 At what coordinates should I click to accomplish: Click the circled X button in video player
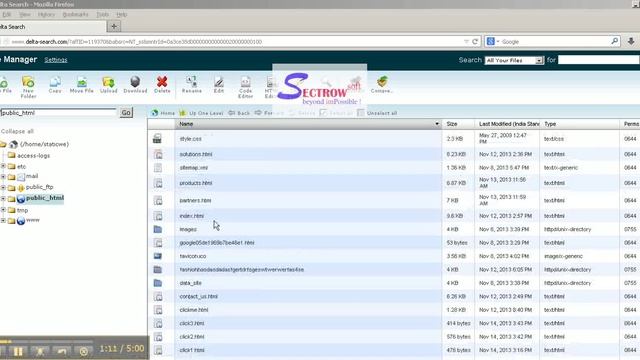pos(84,351)
